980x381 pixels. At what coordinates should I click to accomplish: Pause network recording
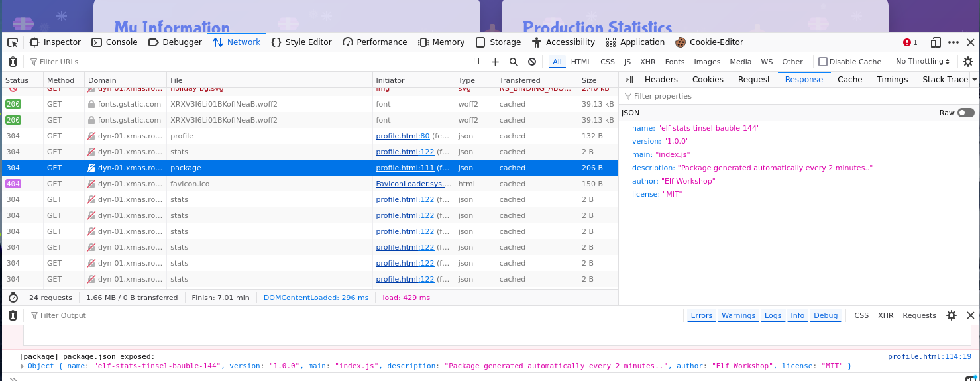(476, 62)
